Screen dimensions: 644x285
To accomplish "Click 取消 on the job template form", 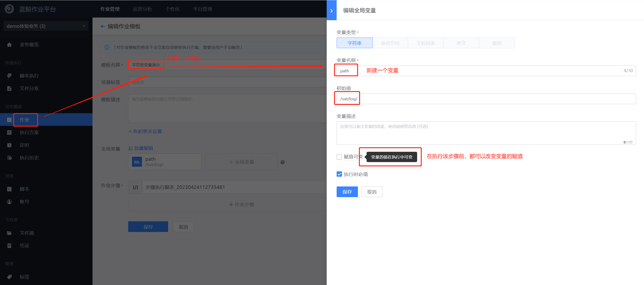I will coord(183,227).
